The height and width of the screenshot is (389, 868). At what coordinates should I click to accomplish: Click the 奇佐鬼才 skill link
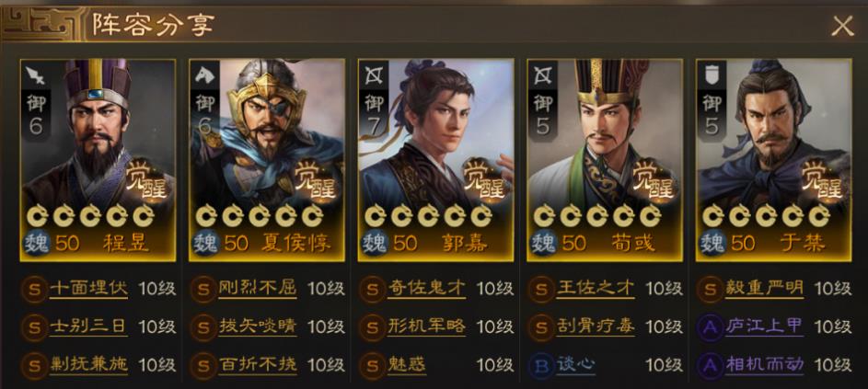click(426, 288)
